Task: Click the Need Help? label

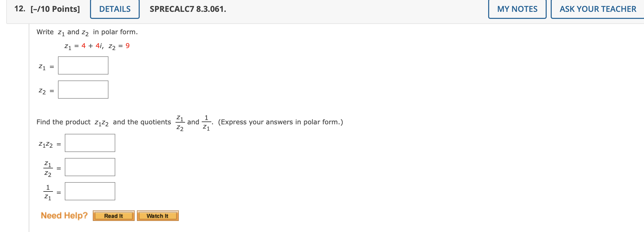Action: coord(64,215)
